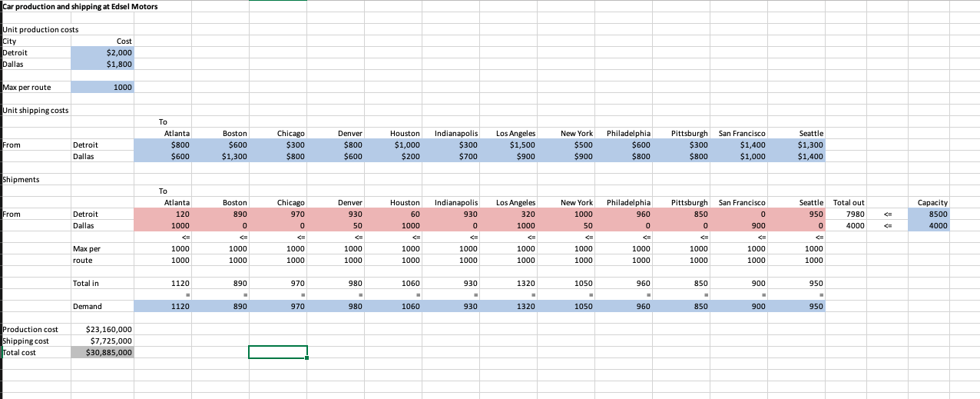Select Detroit to Pittsburgh shipment 850
The image size is (980, 399).
point(681,214)
